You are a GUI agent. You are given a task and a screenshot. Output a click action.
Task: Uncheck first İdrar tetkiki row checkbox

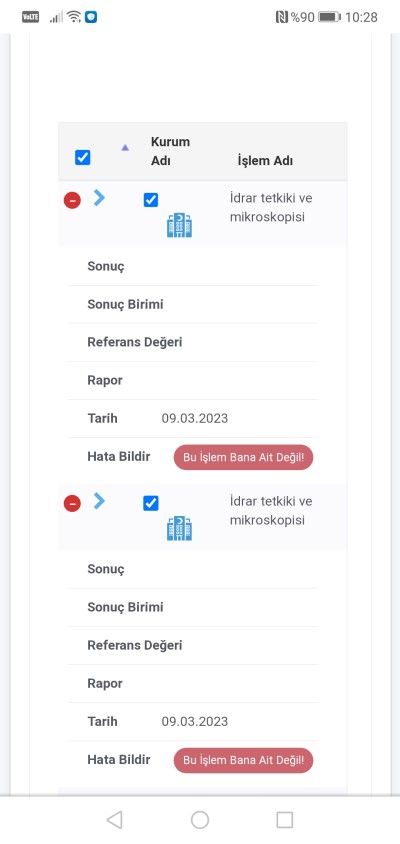pos(151,200)
